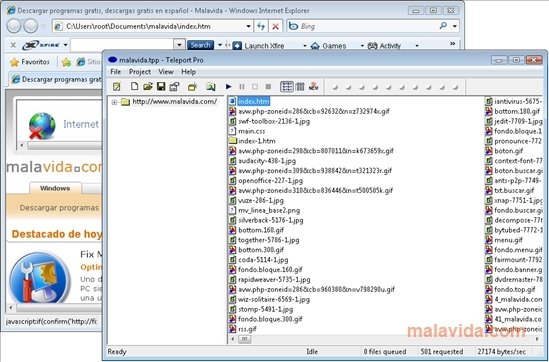
Task: Open the Activity item in Xfire toolbar
Action: point(384,46)
